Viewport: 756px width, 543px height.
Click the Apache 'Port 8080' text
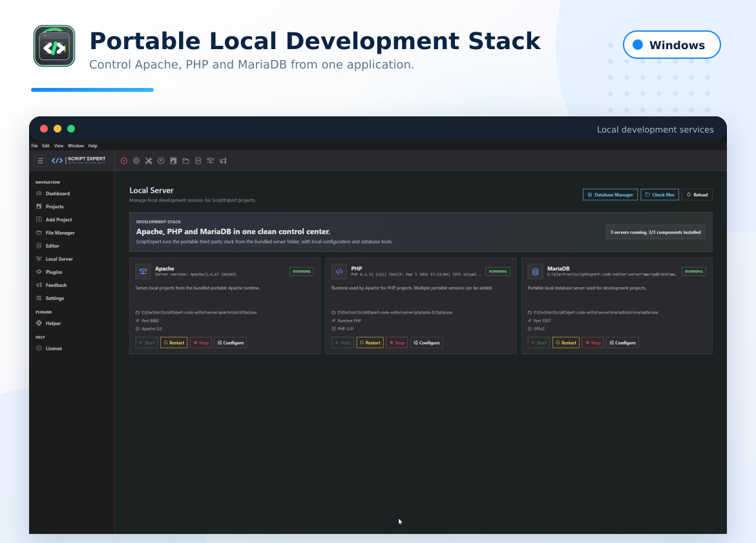[150, 321]
